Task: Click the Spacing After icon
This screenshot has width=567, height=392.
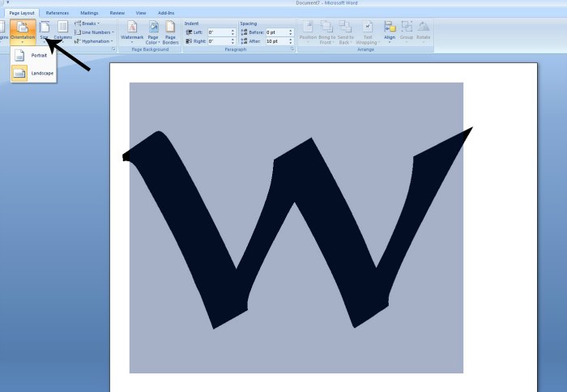Action: [244, 41]
